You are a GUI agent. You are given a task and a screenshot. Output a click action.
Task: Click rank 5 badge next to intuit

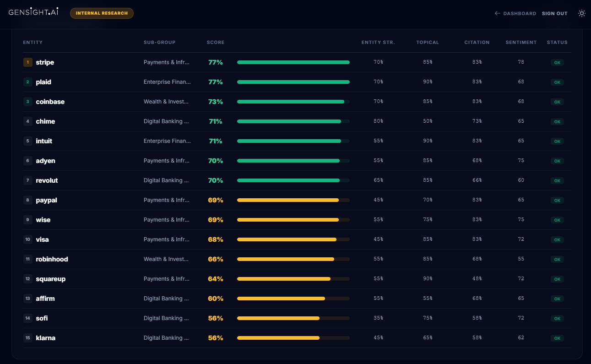tap(27, 141)
